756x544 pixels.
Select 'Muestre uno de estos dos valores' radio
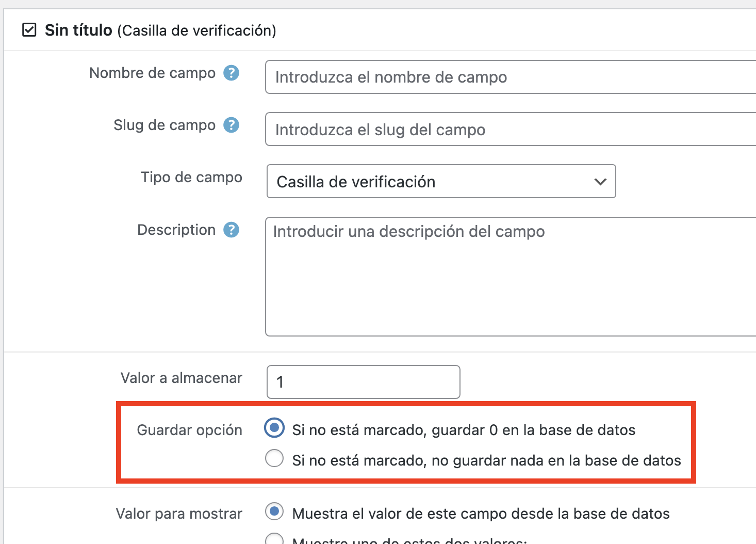point(274,539)
